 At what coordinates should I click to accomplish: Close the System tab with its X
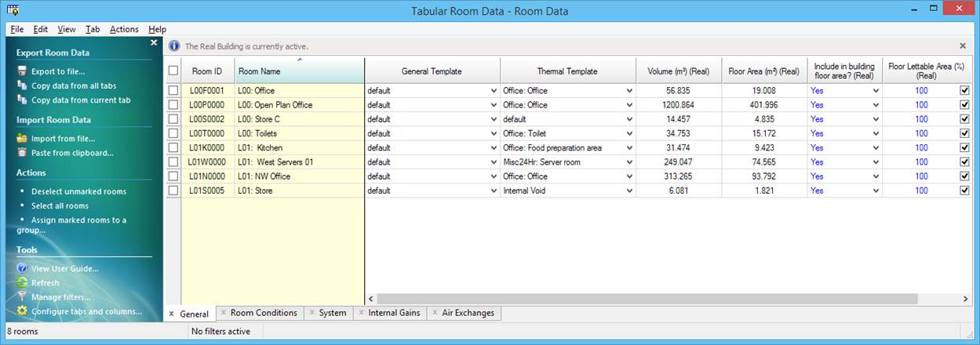311,313
